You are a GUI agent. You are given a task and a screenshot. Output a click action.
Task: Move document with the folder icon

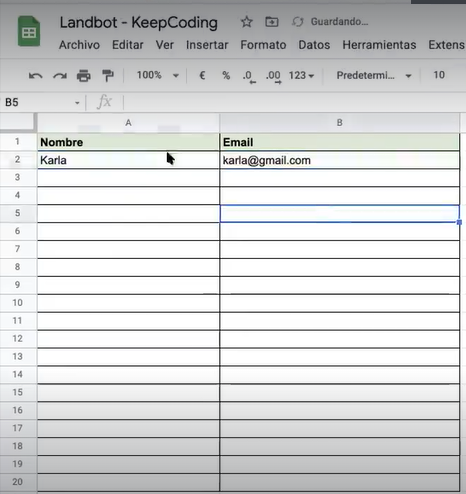coord(272,22)
